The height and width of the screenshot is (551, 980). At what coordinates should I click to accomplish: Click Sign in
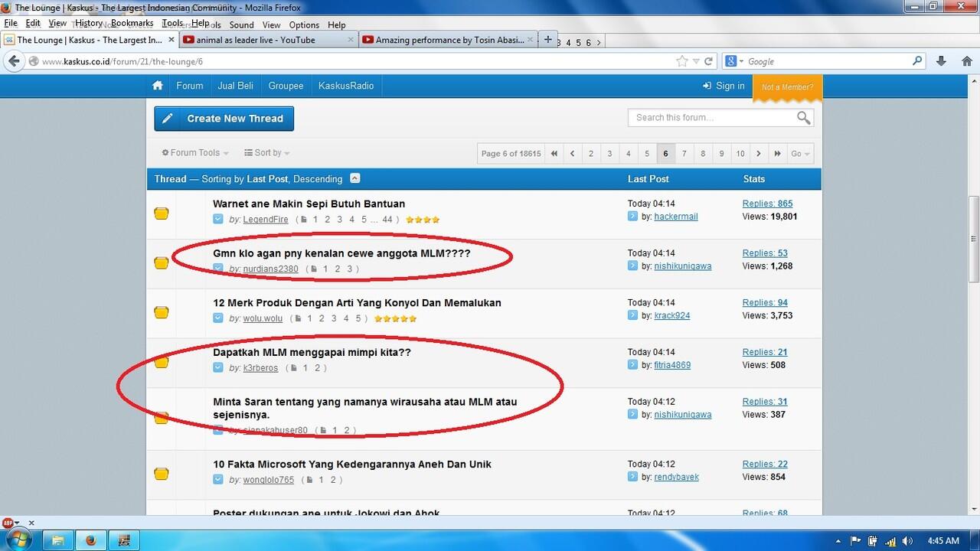coord(724,86)
